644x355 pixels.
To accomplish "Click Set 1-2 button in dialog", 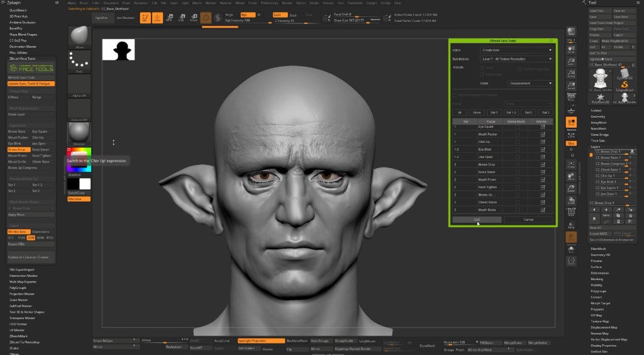I will [511, 113].
